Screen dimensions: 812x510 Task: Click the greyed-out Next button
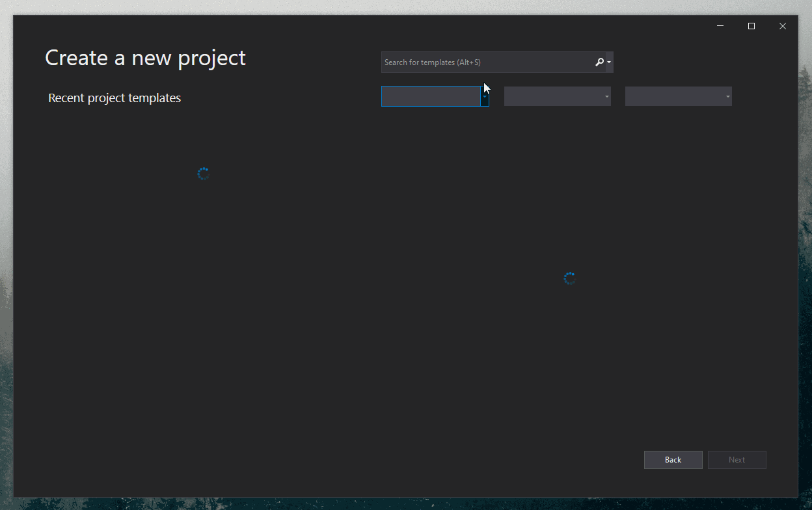point(737,460)
